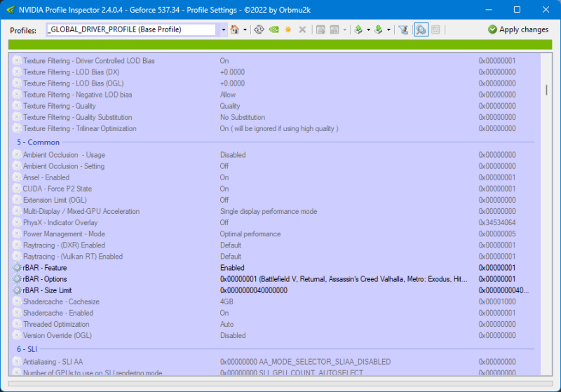This screenshot has width=561, height=392.
Task: Select LOD Bias (DX) '+0.0000' value
Action: pos(232,72)
